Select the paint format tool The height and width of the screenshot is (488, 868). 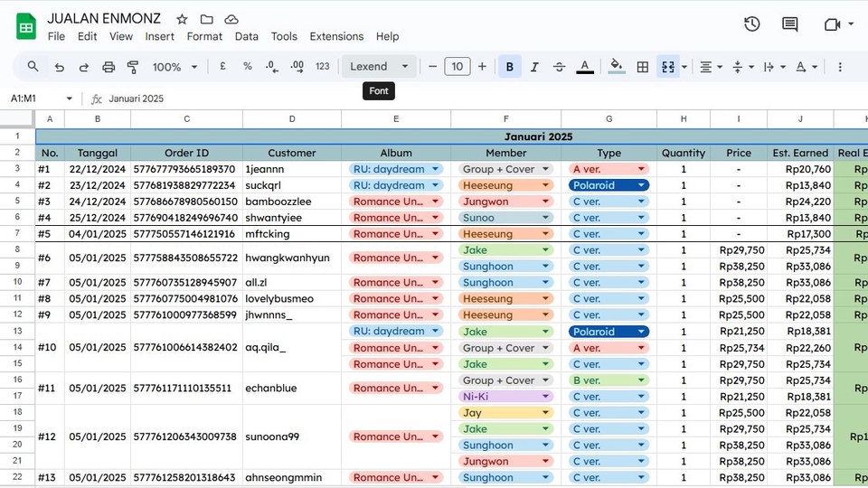[x=133, y=67]
